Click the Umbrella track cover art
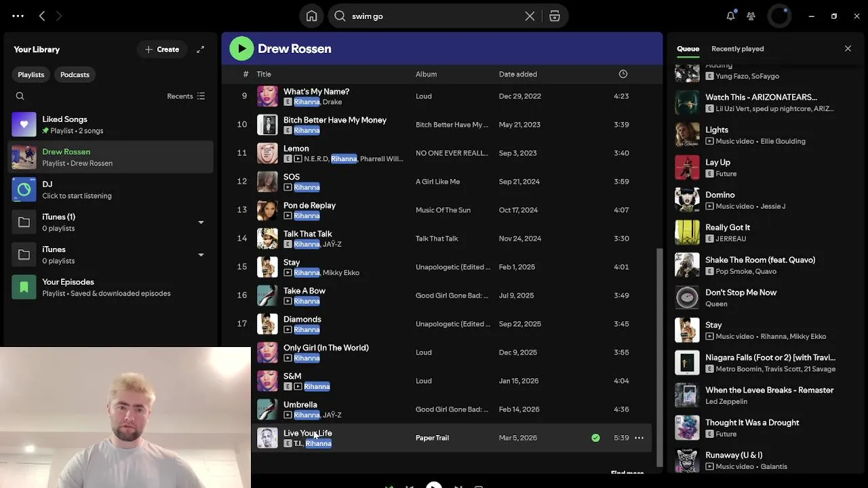The image size is (868, 488). coord(267,409)
